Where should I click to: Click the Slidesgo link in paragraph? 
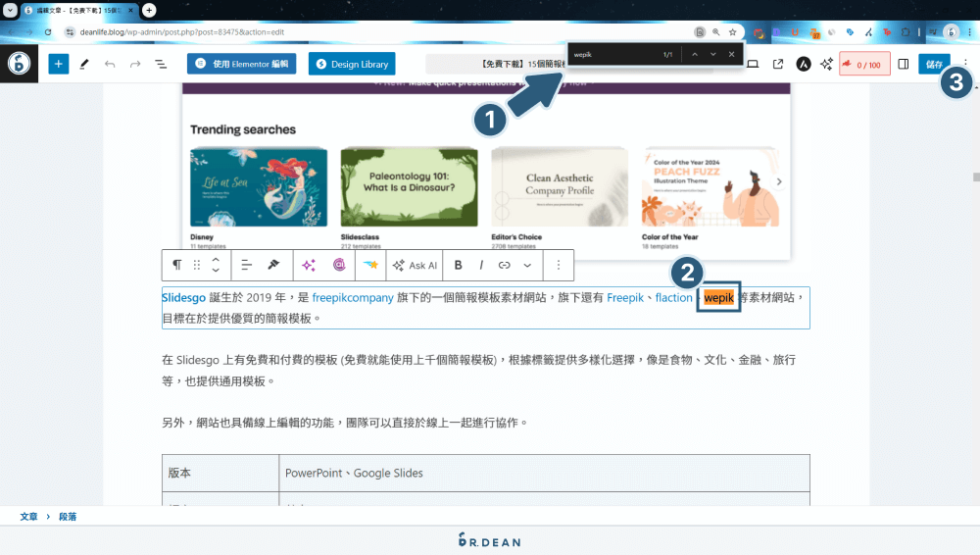click(184, 297)
